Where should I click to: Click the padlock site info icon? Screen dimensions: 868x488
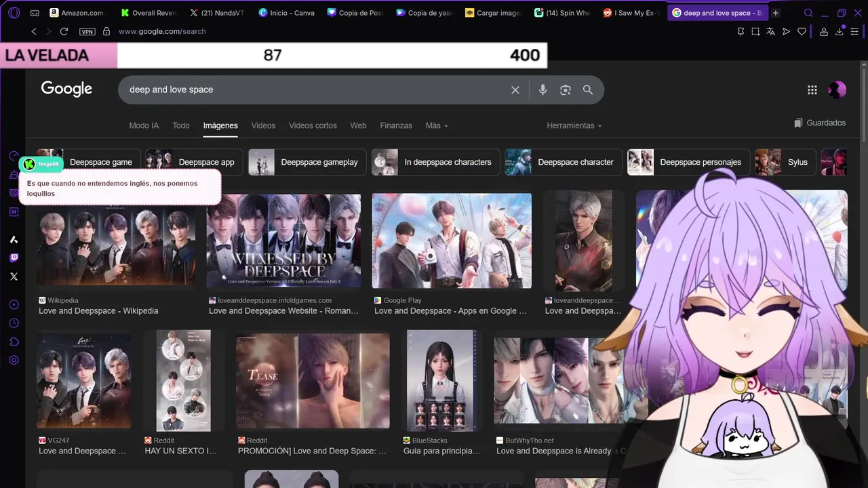pyautogui.click(x=106, y=31)
